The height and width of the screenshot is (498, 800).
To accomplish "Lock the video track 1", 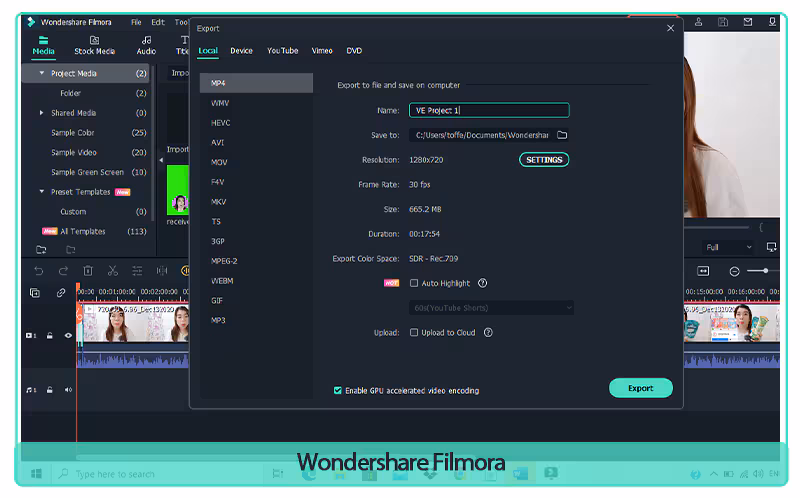I will pyautogui.click(x=49, y=336).
